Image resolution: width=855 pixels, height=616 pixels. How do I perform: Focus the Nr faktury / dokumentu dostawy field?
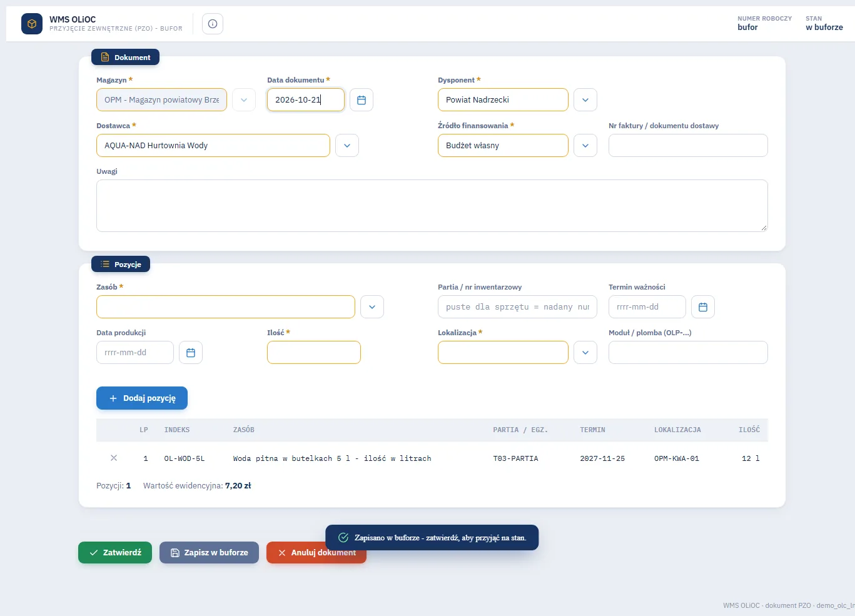[x=688, y=146]
